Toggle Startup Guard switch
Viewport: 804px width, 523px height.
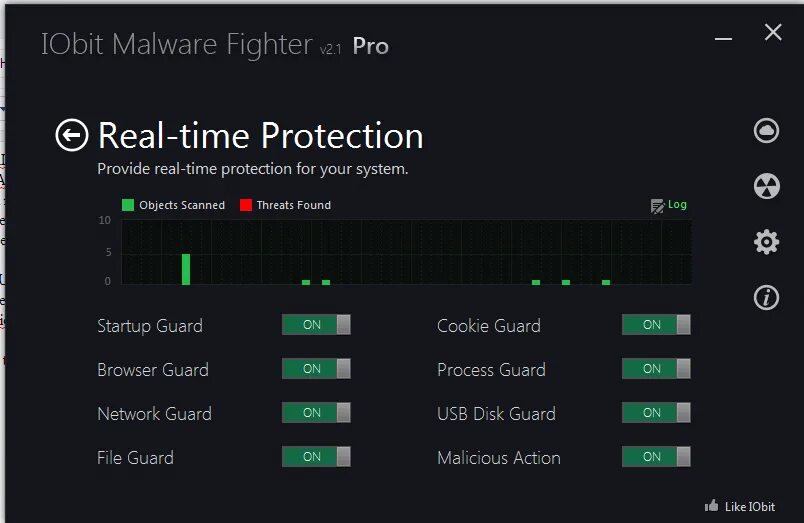[x=316, y=325]
